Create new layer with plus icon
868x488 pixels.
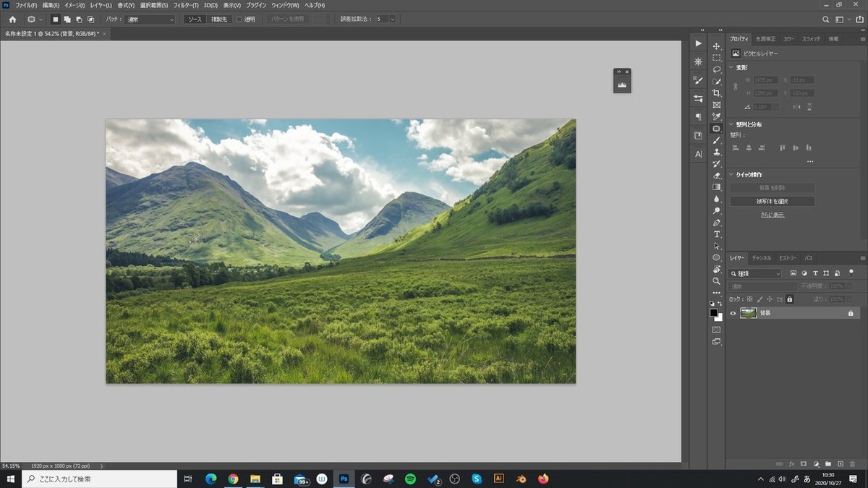click(841, 463)
